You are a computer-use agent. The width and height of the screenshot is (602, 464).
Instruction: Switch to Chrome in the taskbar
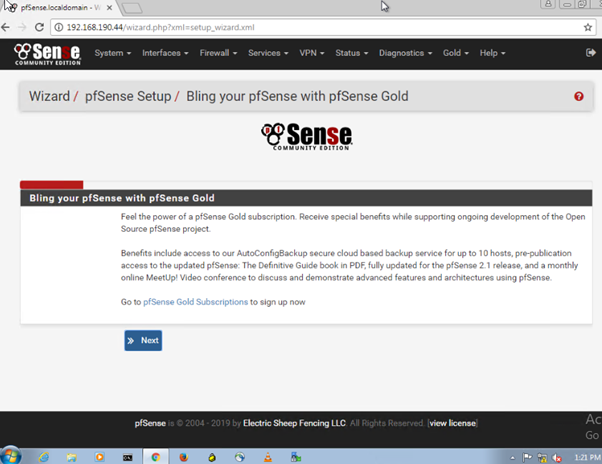[155, 457]
